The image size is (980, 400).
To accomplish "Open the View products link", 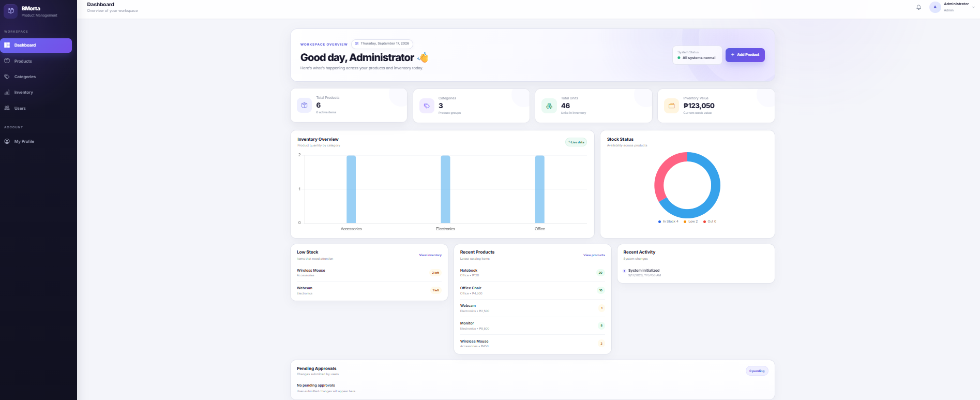I will 594,255.
